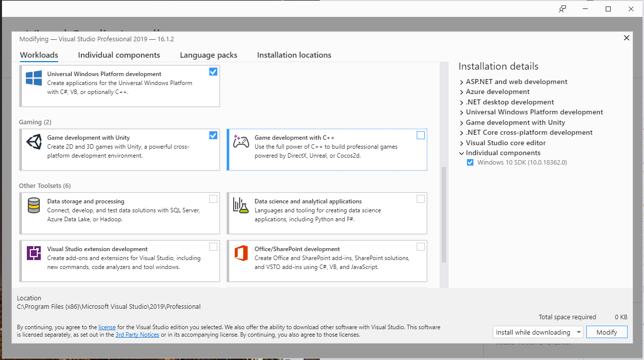Expand Visual Studio core editor details
This screenshot has height=360, width=644.
(x=461, y=143)
